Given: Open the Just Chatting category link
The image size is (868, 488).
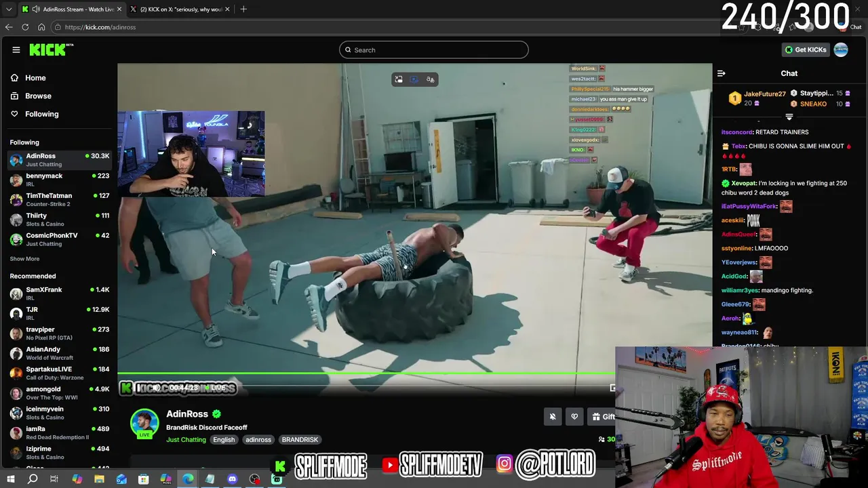Looking at the screenshot, I should pyautogui.click(x=186, y=440).
